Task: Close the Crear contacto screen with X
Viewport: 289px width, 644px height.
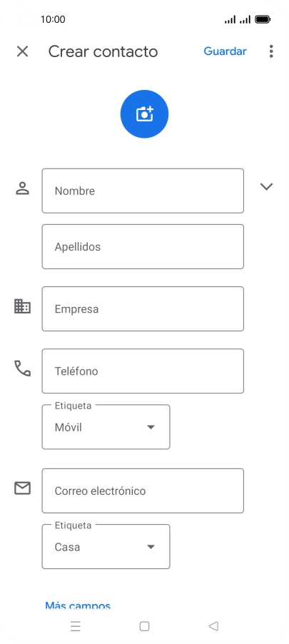Action: coord(22,51)
